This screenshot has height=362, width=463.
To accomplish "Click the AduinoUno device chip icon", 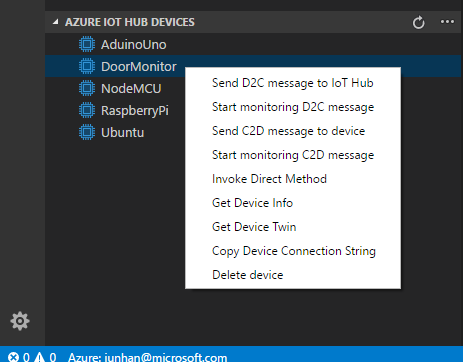I will tap(87, 44).
